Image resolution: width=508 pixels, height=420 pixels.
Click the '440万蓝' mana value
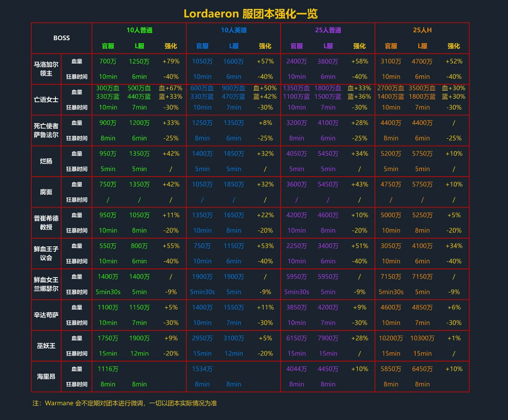coord(139,97)
